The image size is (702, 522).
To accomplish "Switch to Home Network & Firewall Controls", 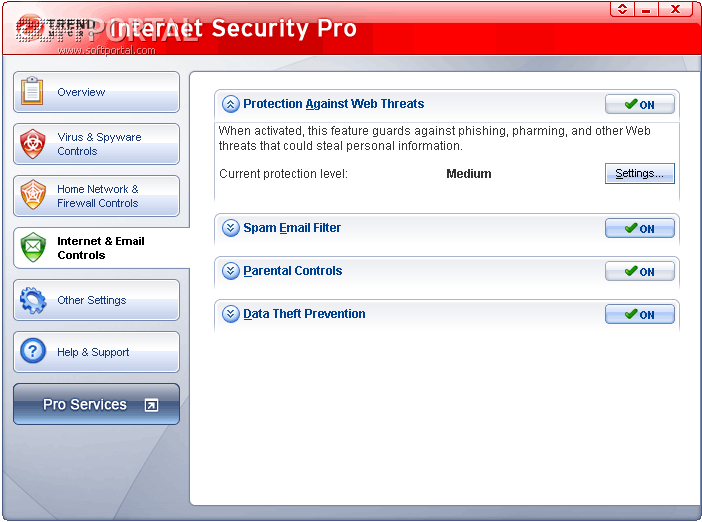I will [96, 196].
